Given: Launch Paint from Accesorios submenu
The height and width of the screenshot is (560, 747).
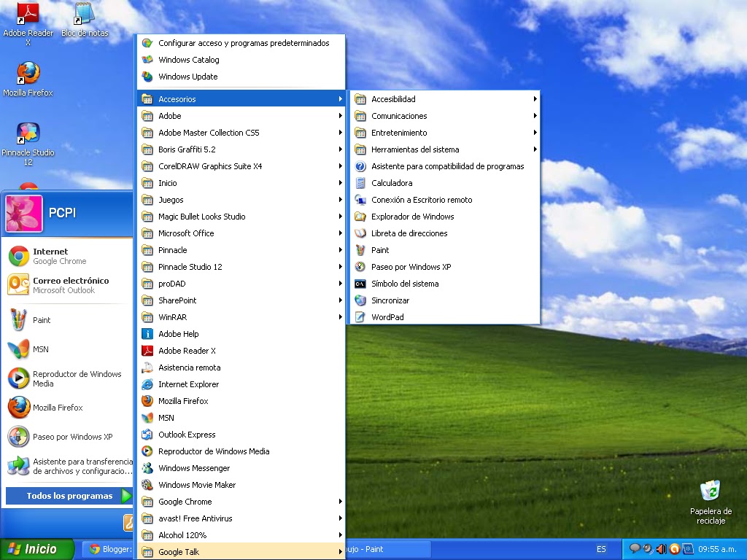Looking at the screenshot, I should 445,250.
